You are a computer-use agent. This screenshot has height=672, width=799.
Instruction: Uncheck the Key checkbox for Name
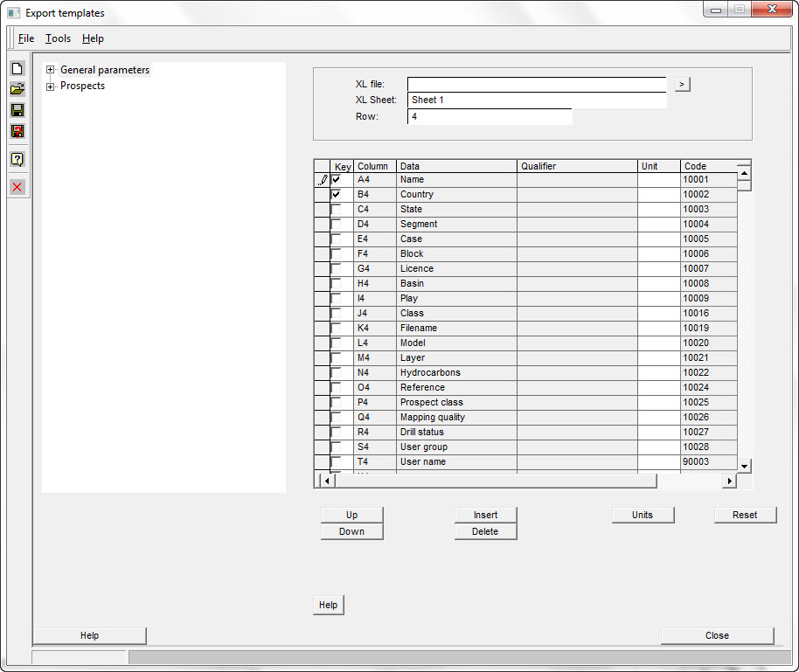[337, 179]
